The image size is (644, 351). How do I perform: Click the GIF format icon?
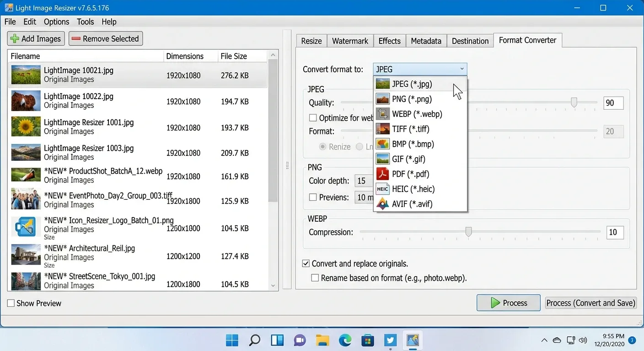pos(382,160)
